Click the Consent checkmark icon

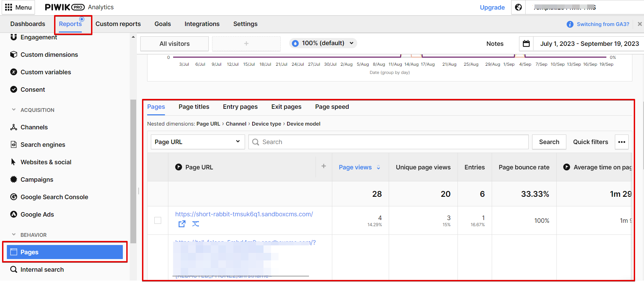(14, 89)
